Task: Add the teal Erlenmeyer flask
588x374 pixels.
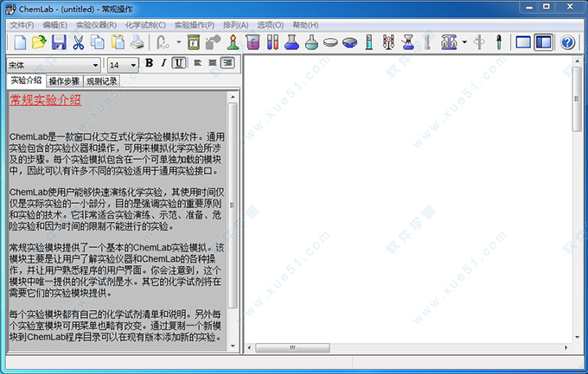Action: (x=311, y=42)
